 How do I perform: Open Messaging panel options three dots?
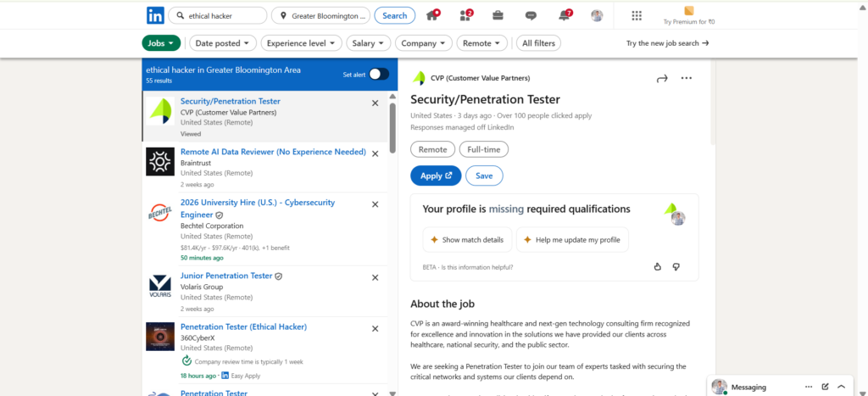[x=809, y=387]
